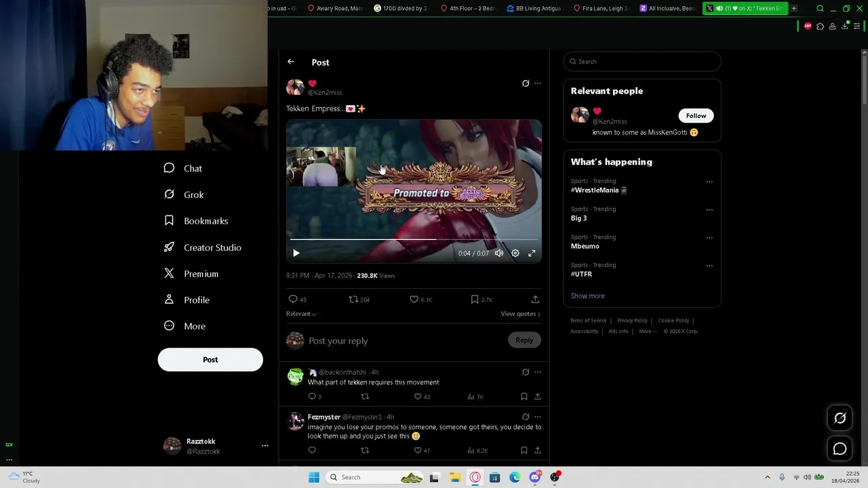
Task: Follow Ken2miss in Relevant people
Action: 696,116
